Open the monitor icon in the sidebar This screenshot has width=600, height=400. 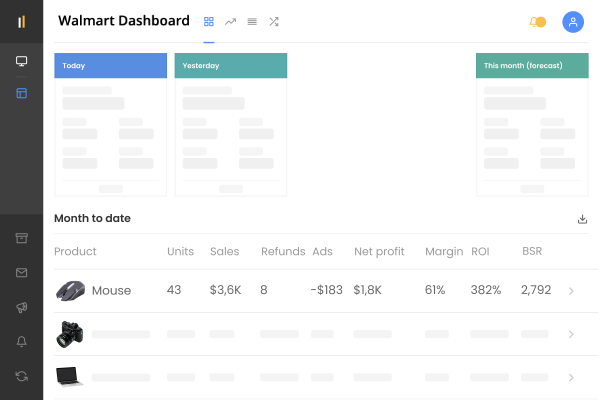coord(21,61)
